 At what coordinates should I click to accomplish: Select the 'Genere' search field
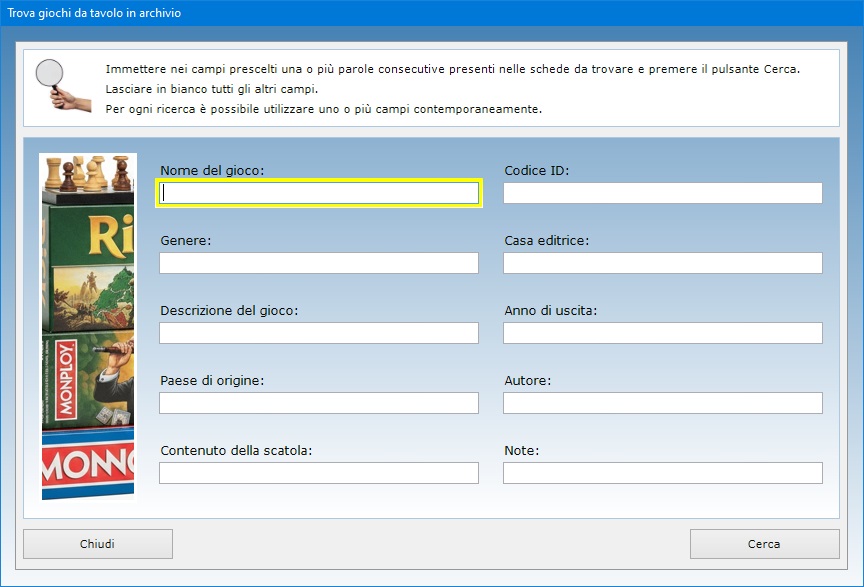[x=319, y=263]
